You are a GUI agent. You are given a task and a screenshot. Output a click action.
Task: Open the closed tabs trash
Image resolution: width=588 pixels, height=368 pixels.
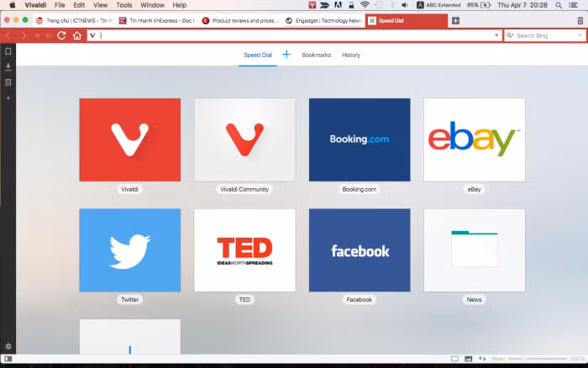coord(580,21)
